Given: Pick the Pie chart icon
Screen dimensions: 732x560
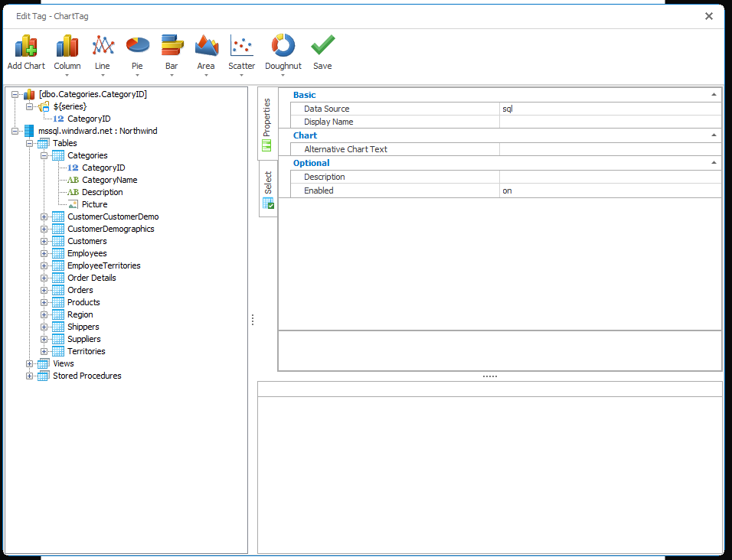Looking at the screenshot, I should pos(137,46).
